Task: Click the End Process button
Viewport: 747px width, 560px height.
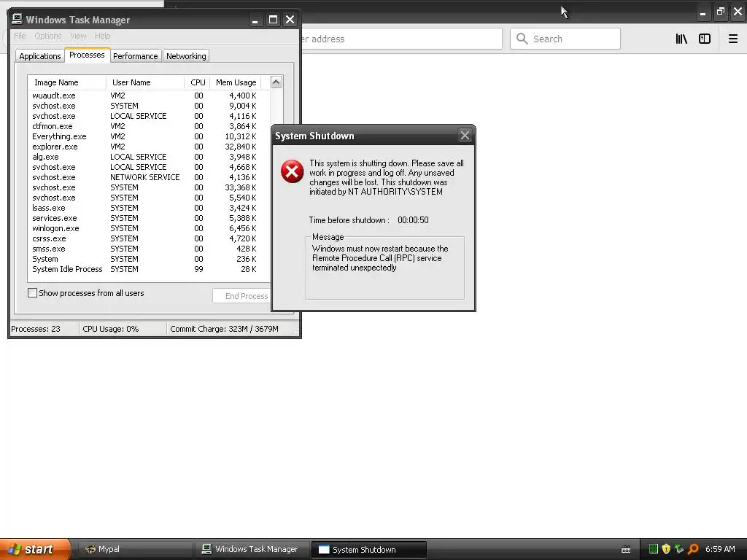Action: pos(242,296)
